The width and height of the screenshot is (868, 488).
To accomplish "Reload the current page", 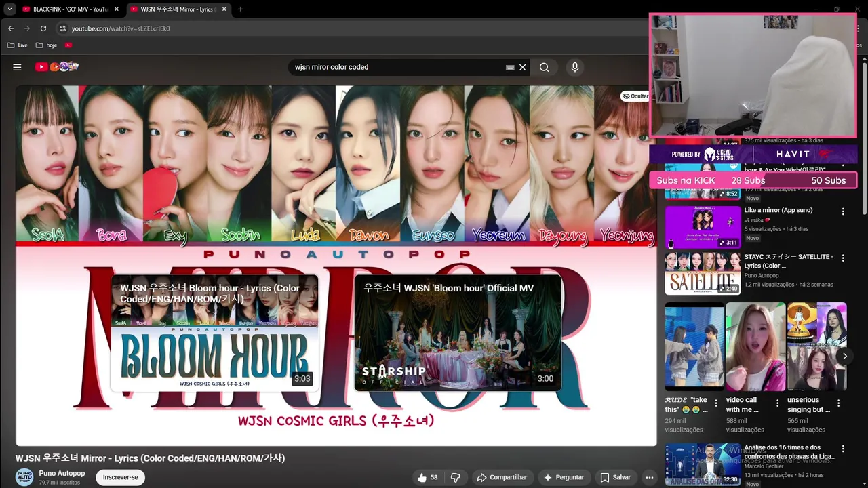I will click(43, 28).
